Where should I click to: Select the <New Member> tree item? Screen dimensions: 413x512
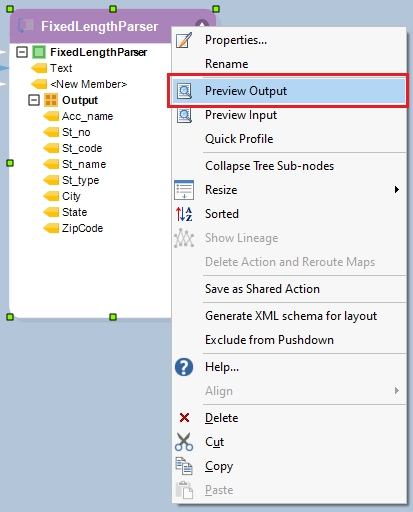(x=88, y=84)
